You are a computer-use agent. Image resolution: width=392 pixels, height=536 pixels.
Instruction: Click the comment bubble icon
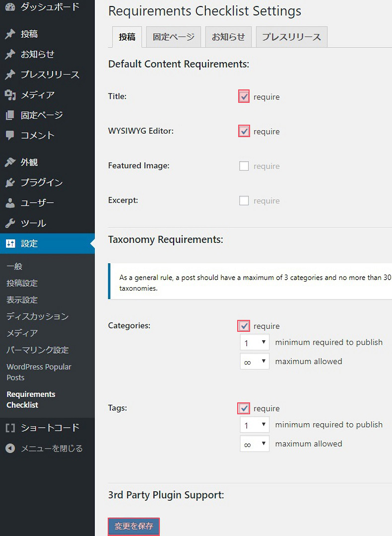pos(10,135)
